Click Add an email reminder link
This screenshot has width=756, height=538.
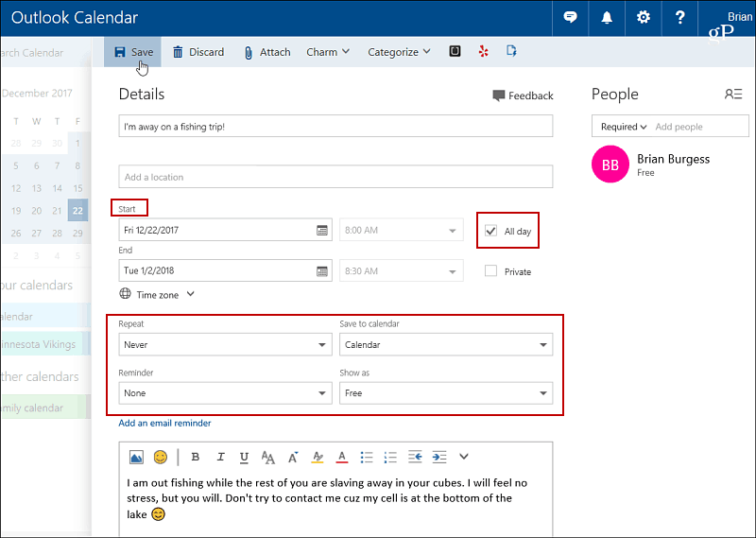pyautogui.click(x=164, y=424)
